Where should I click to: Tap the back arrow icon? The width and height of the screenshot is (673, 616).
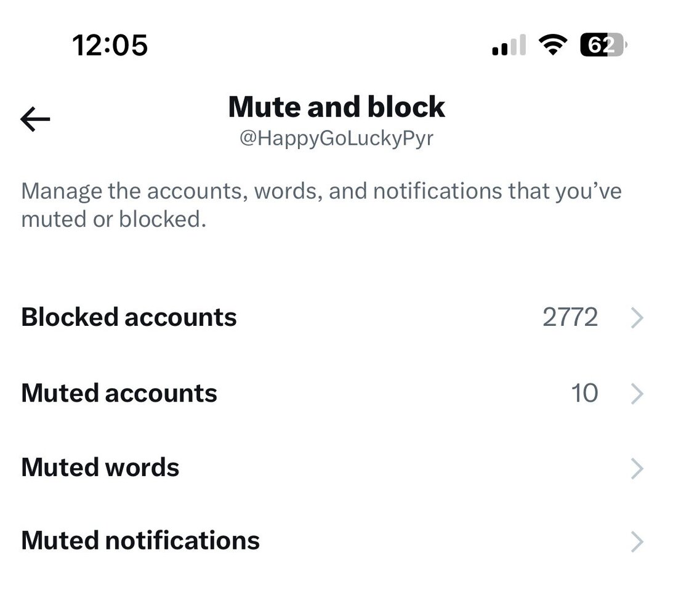click(x=35, y=119)
